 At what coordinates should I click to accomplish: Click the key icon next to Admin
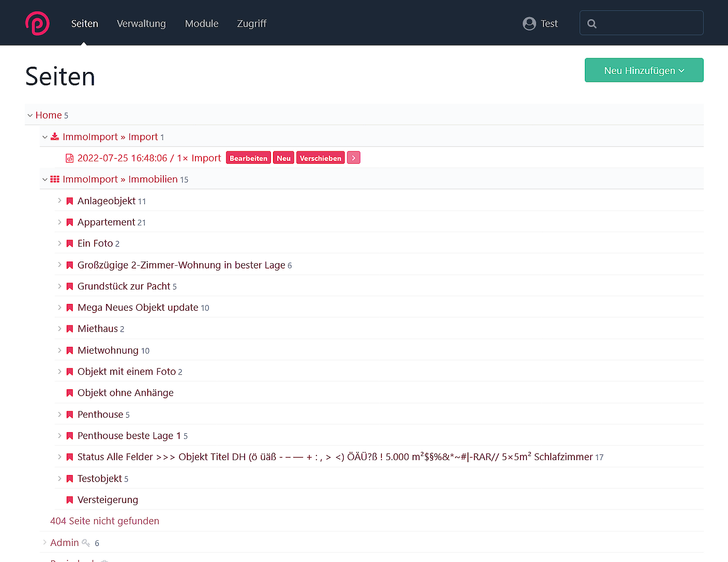(x=86, y=543)
